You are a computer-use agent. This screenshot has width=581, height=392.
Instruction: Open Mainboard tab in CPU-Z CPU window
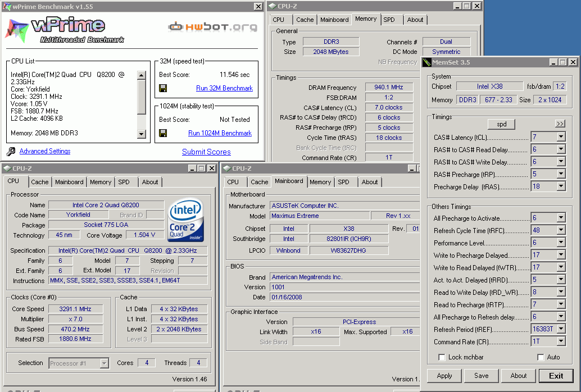[69, 182]
